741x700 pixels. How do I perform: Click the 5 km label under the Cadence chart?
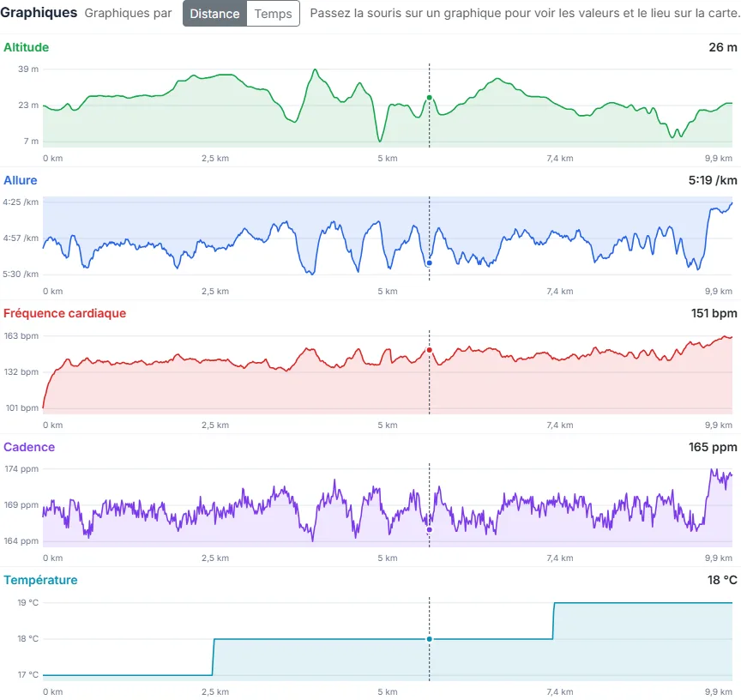[388, 558]
